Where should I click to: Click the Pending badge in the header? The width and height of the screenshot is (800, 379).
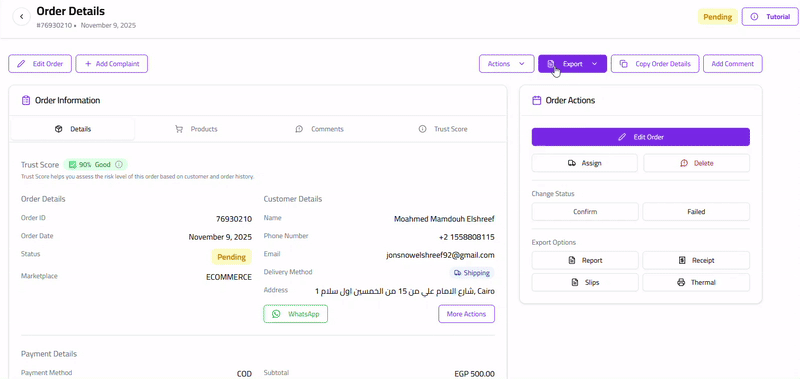click(717, 17)
